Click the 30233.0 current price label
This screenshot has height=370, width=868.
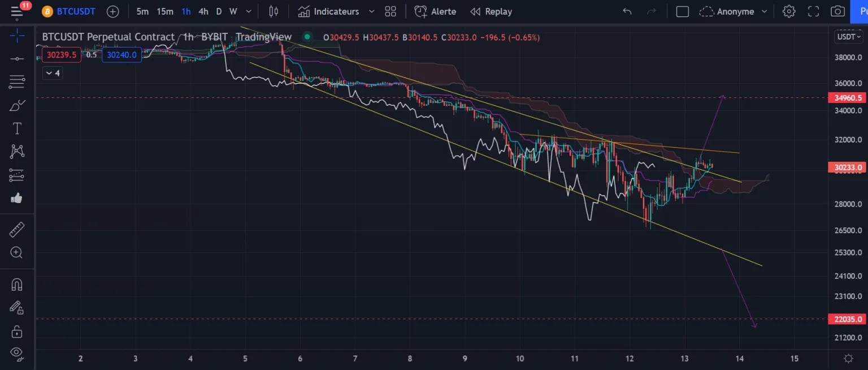[848, 167]
